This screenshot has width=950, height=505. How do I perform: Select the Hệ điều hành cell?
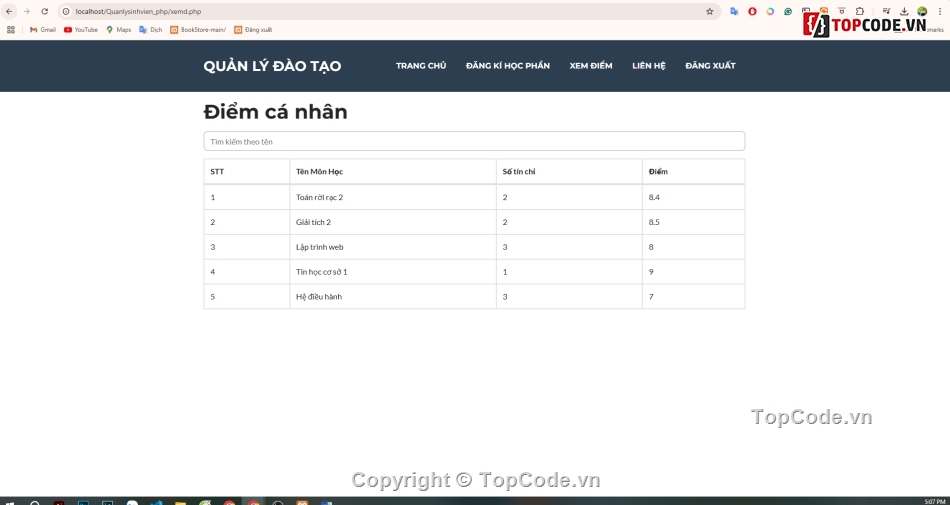coord(393,297)
